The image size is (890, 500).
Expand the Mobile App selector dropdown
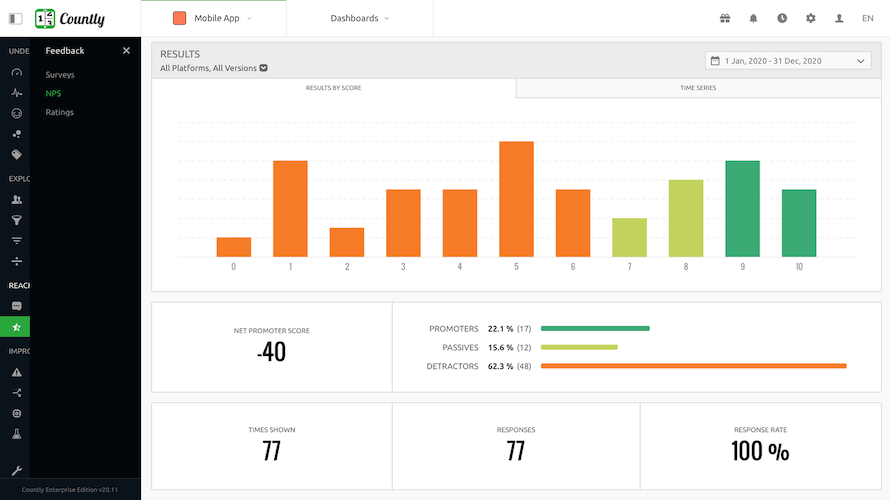213,18
